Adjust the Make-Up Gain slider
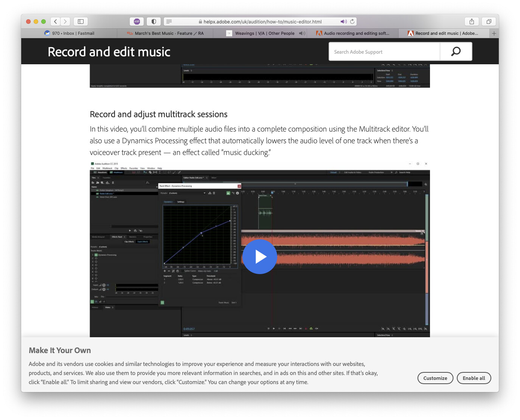This screenshot has height=420, width=520. (x=216, y=271)
